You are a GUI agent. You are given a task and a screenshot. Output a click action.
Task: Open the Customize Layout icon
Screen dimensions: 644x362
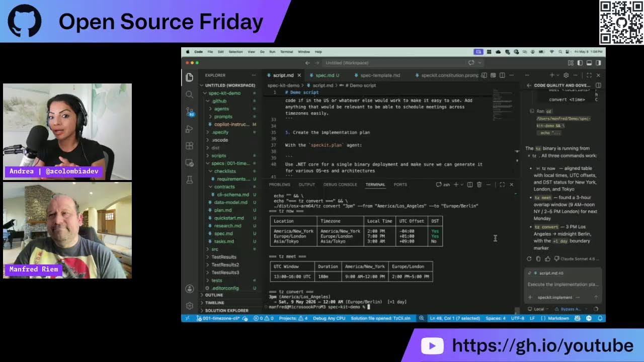tap(571, 63)
